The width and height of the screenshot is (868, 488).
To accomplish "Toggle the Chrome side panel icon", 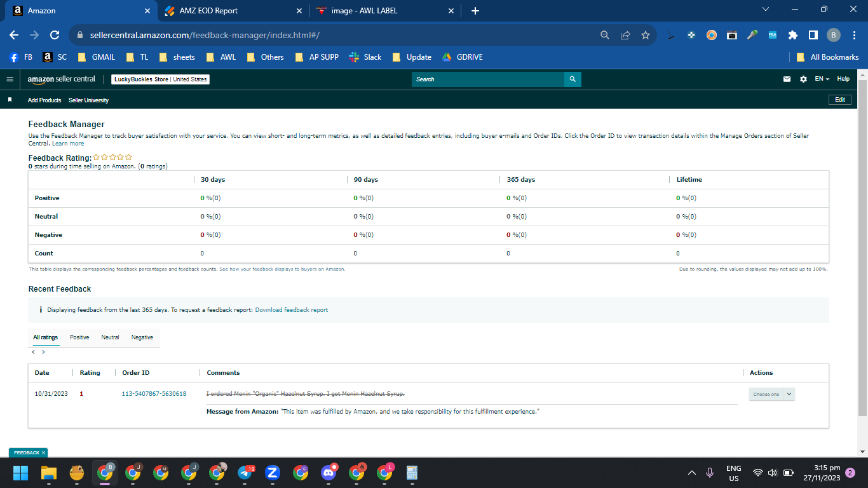I will coord(813,36).
